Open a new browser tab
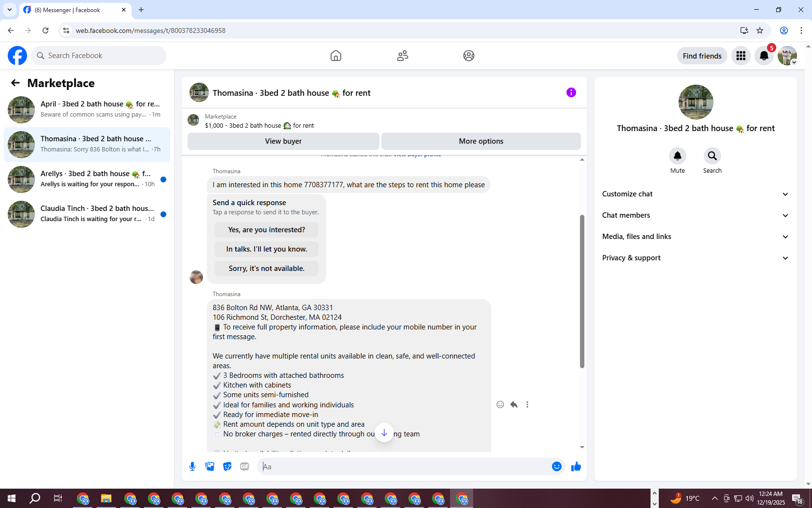 coord(141,10)
